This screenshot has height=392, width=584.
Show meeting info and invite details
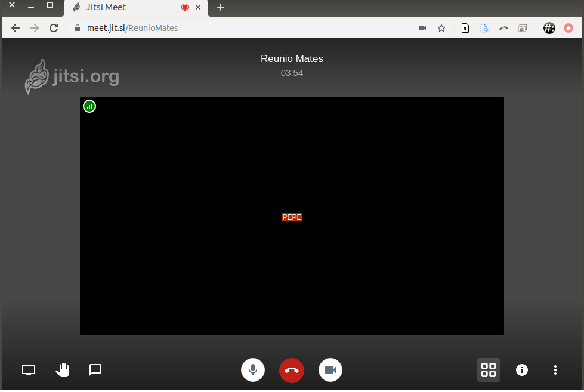tap(522, 370)
